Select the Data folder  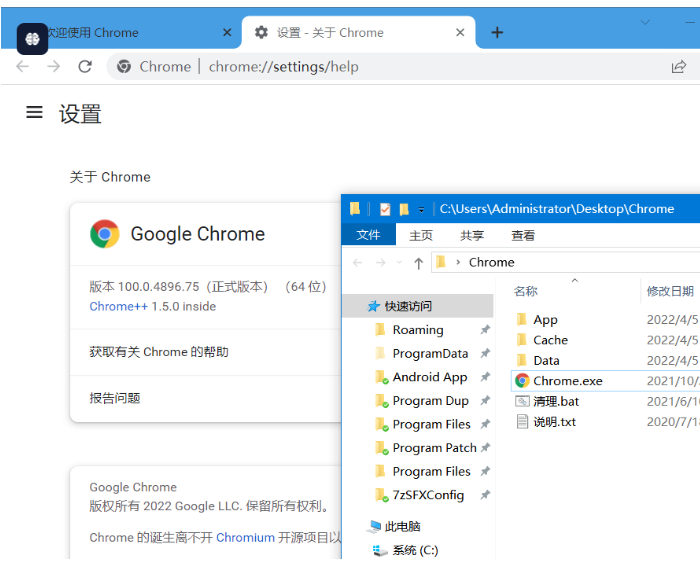point(546,361)
